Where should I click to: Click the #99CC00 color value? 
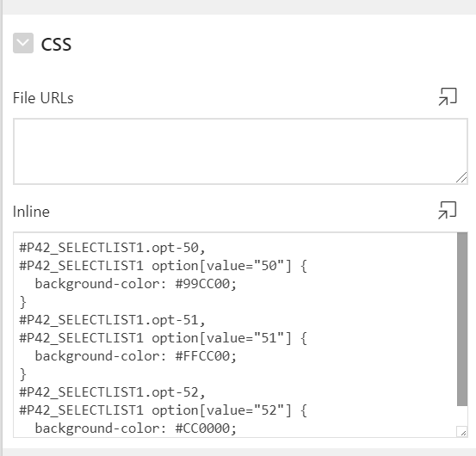(202, 284)
